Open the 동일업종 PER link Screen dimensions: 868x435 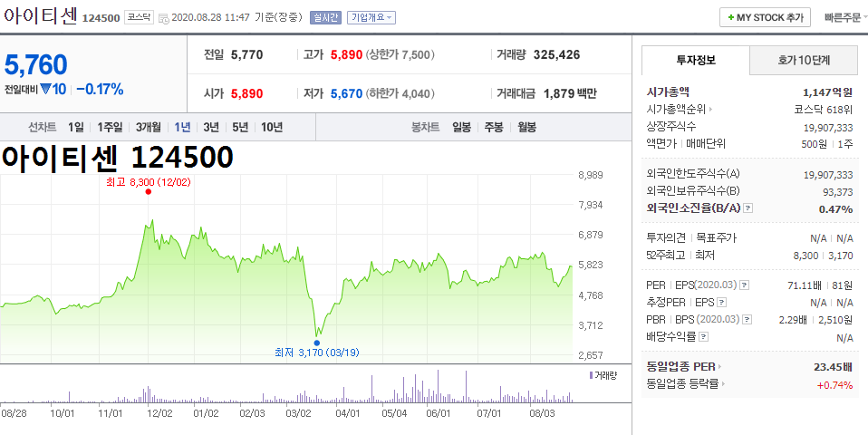[680, 367]
